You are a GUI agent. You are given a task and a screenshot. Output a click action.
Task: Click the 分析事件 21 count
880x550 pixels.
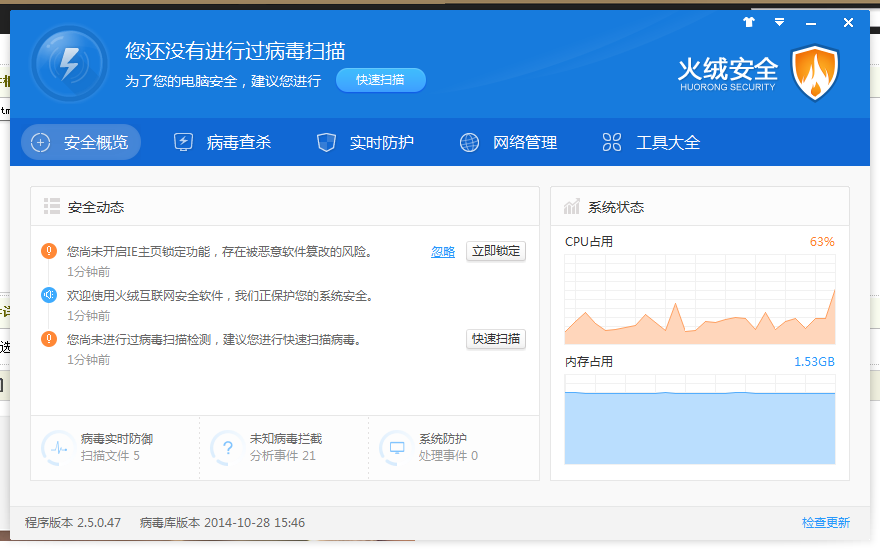point(283,456)
